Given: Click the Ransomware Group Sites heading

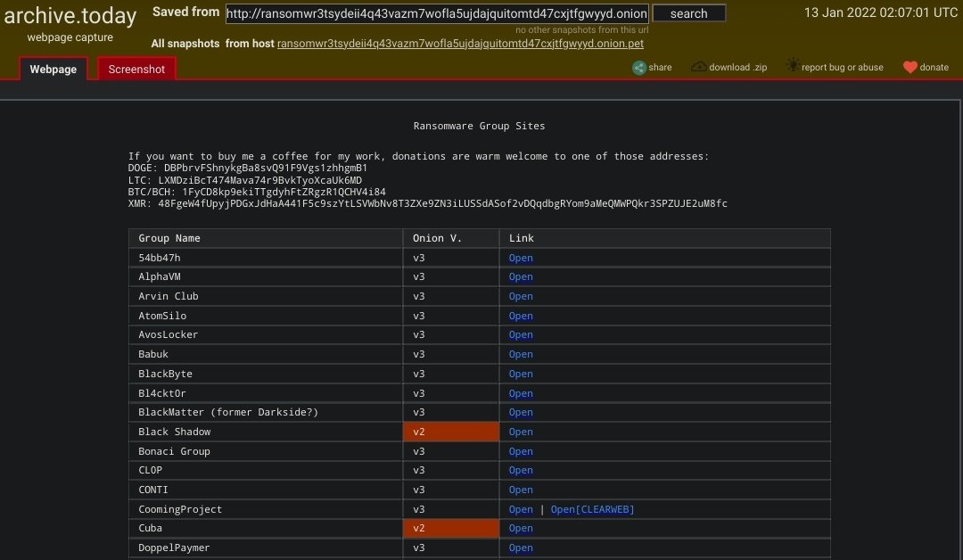Looking at the screenshot, I should (x=479, y=126).
